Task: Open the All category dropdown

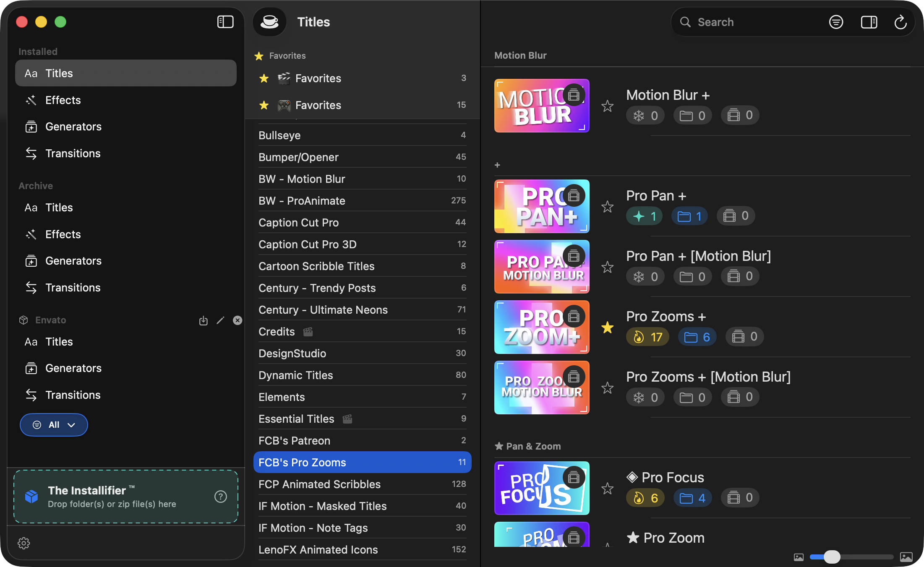Action: pos(54,424)
